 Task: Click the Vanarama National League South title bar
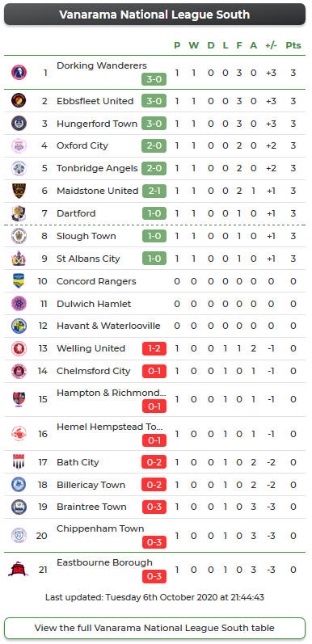tap(154, 15)
